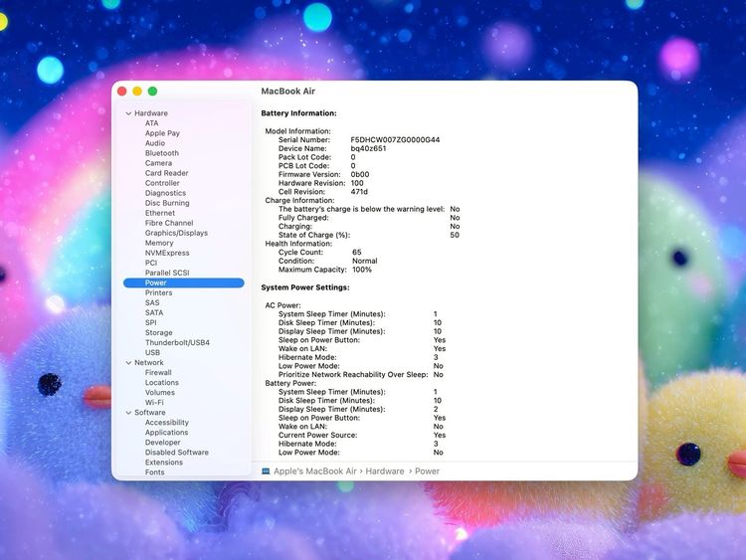
Task: Click the Network category label
Action: [149, 363]
